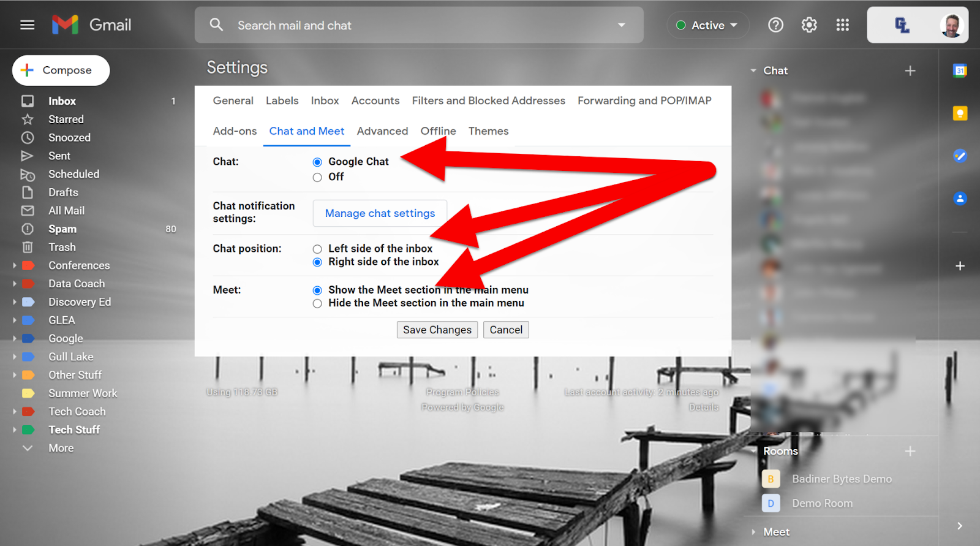This screenshot has width=980, height=546.
Task: Open Contacts side panel icon
Action: point(960,199)
